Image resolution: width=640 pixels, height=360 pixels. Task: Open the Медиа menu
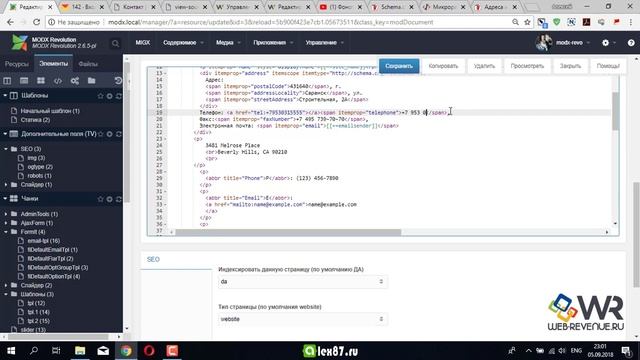[228, 42]
